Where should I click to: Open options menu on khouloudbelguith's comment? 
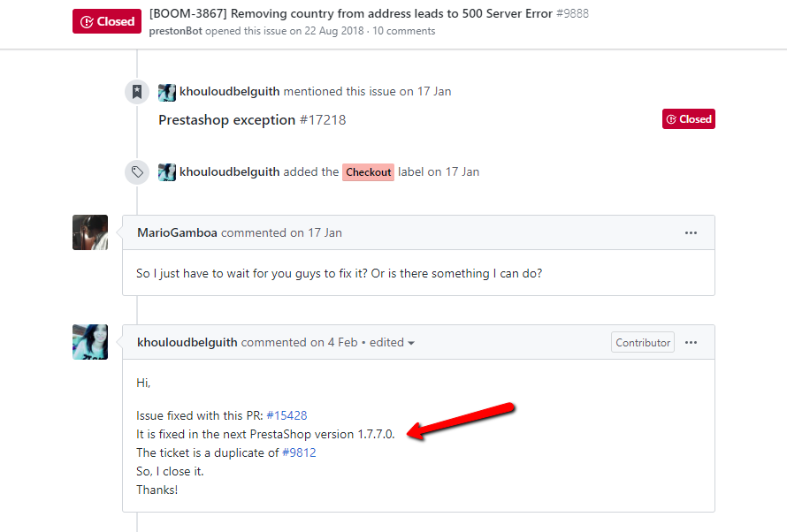coord(691,343)
